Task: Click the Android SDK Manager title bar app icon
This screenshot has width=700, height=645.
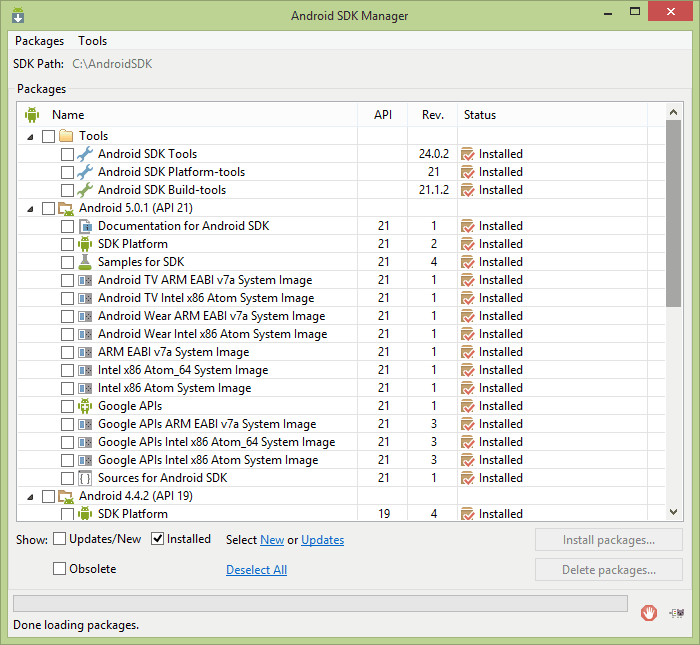Action: 18,15
